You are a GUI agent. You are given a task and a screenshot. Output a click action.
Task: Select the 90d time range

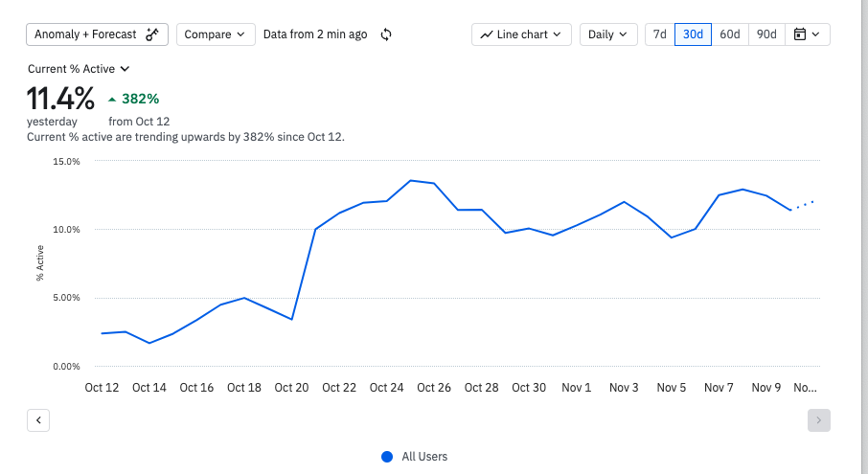click(766, 34)
